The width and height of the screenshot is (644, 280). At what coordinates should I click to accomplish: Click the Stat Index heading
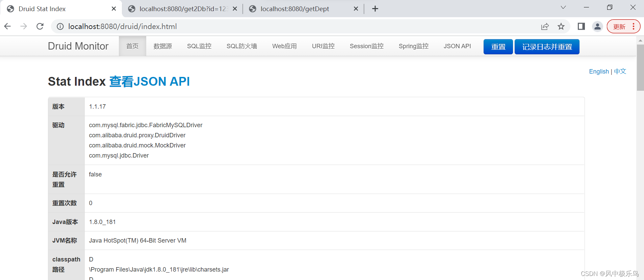click(77, 81)
